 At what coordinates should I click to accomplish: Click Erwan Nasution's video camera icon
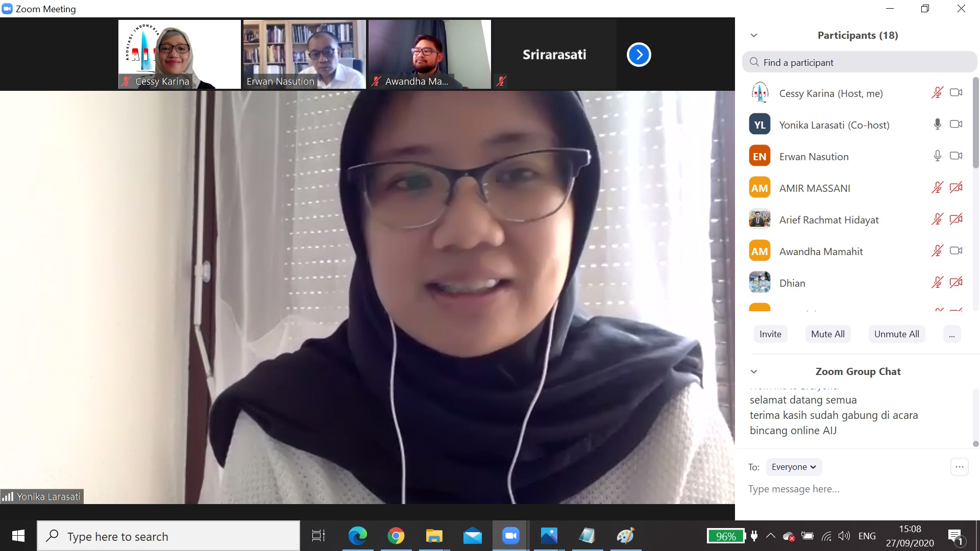tap(955, 156)
